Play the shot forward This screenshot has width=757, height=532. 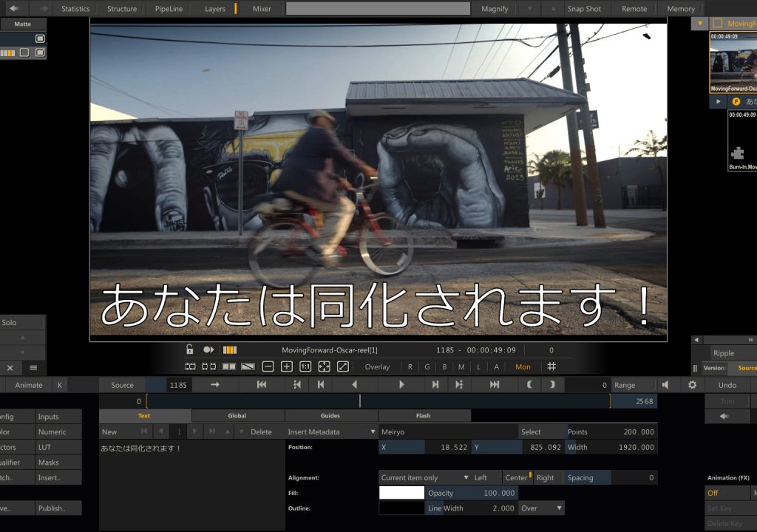coord(401,385)
